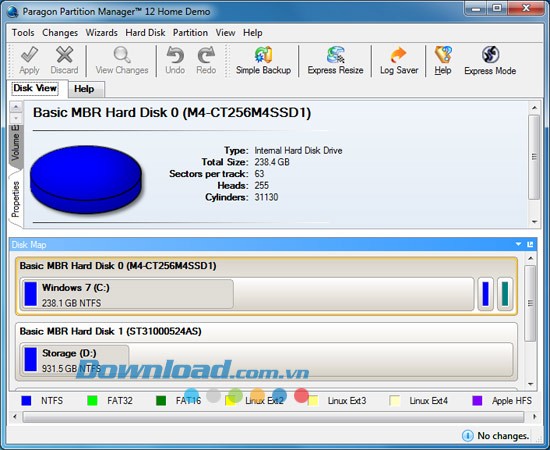Select the Properties side tab
550x450 pixels.
coord(15,199)
